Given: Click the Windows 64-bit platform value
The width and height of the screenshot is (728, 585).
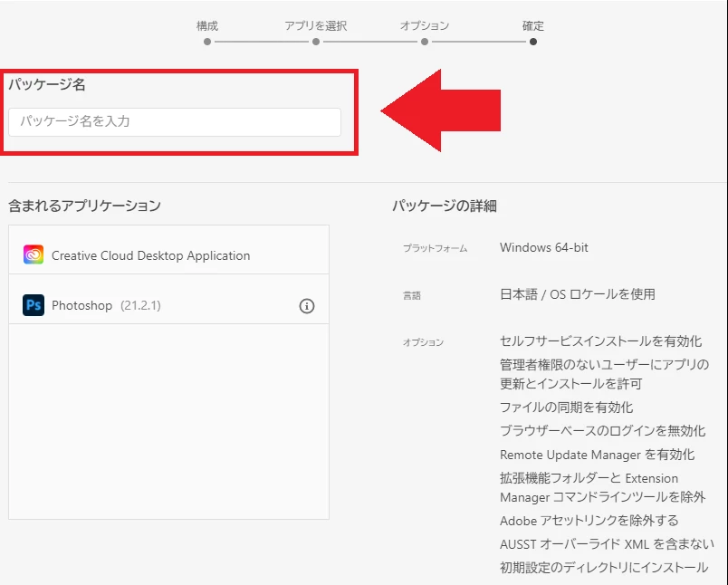Looking at the screenshot, I should coord(543,247).
